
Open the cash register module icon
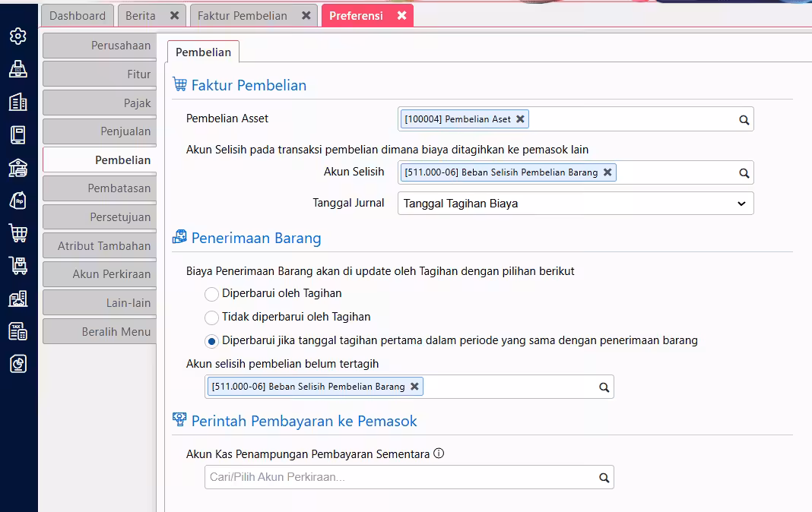click(x=18, y=69)
